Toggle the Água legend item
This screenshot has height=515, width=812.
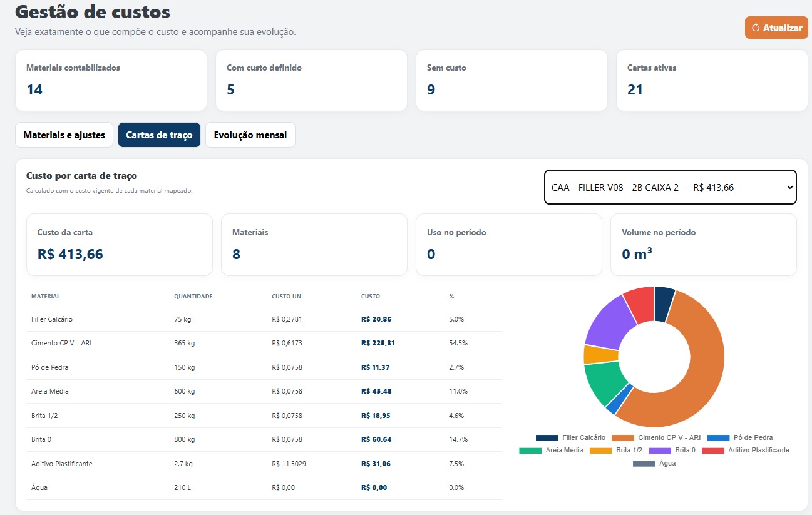click(654, 463)
